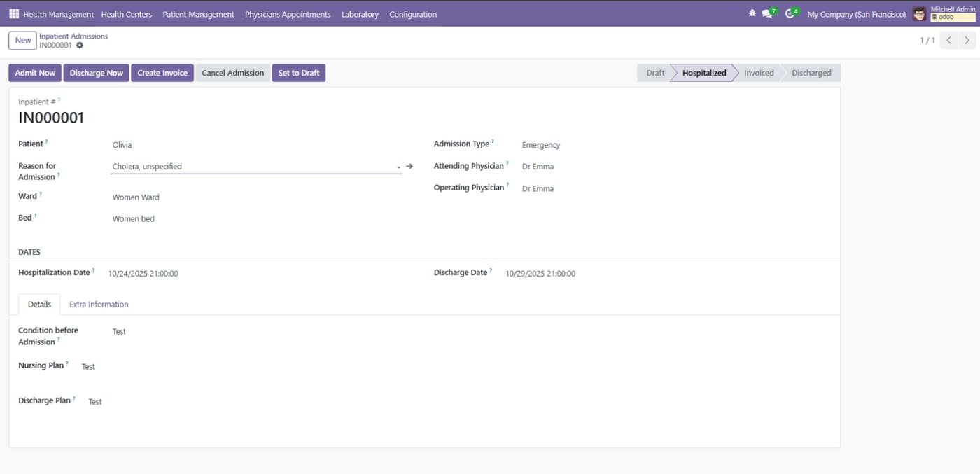980x474 pixels.
Task: Click the Health Management app title
Action: [x=59, y=14]
